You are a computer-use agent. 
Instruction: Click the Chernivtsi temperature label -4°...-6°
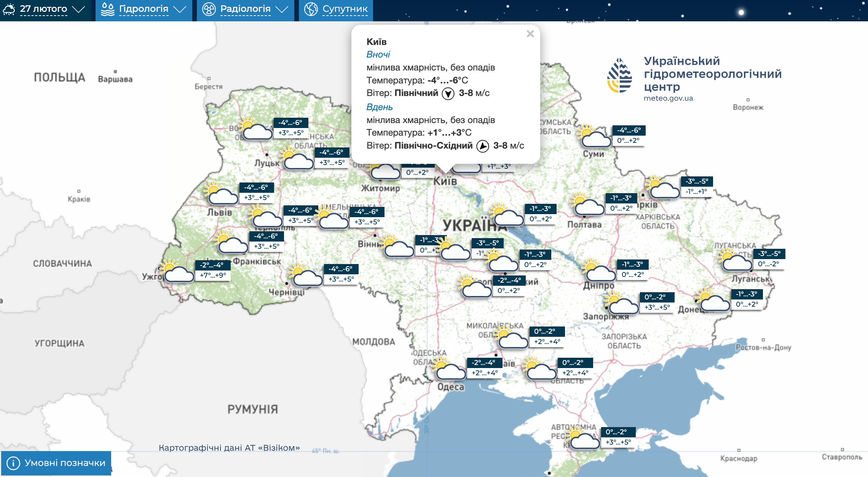341,269
